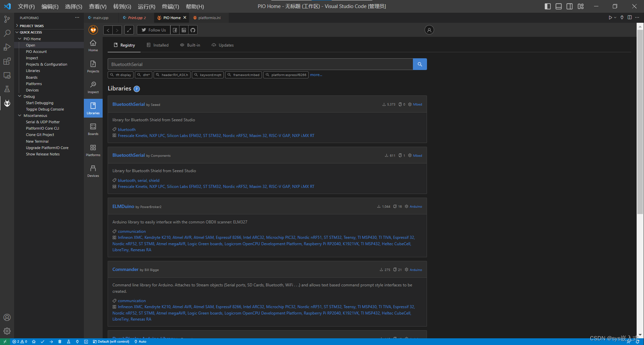
Task: Open the Extensions view in activity bar
Action: (7, 61)
